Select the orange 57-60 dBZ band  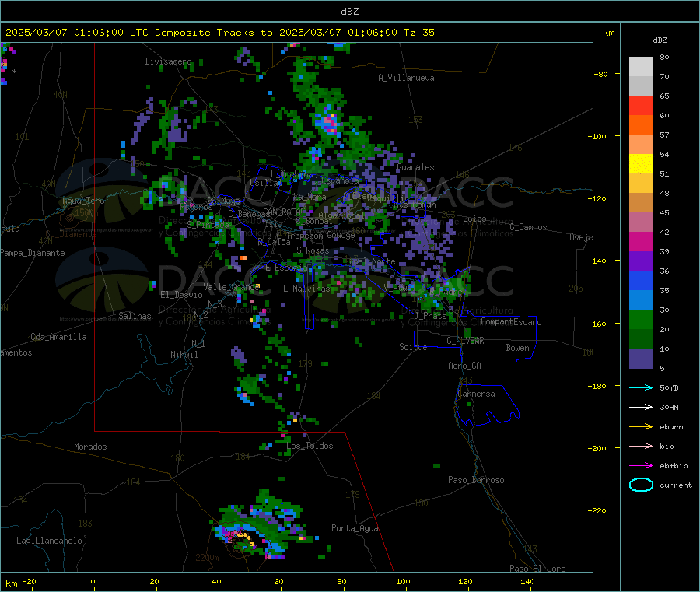[x=641, y=125]
